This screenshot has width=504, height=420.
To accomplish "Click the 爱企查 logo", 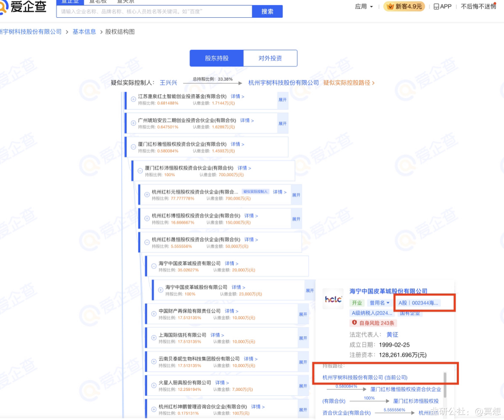I will coord(23,7).
